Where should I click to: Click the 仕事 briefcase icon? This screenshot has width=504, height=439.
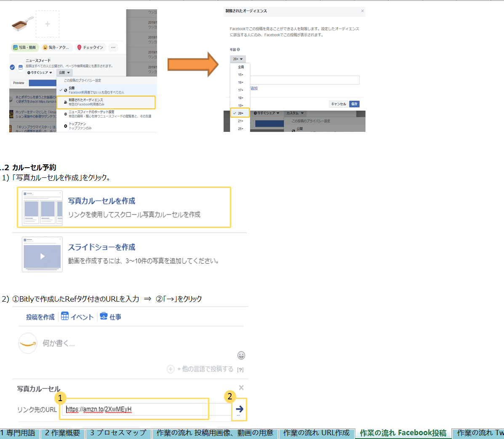coord(103,316)
